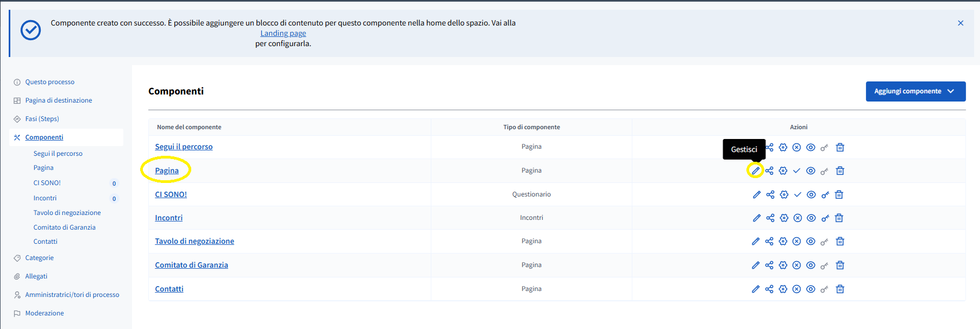Viewport: 980px width, 329px height.
Task: Delete the Incontri component
Action: pos(839,218)
